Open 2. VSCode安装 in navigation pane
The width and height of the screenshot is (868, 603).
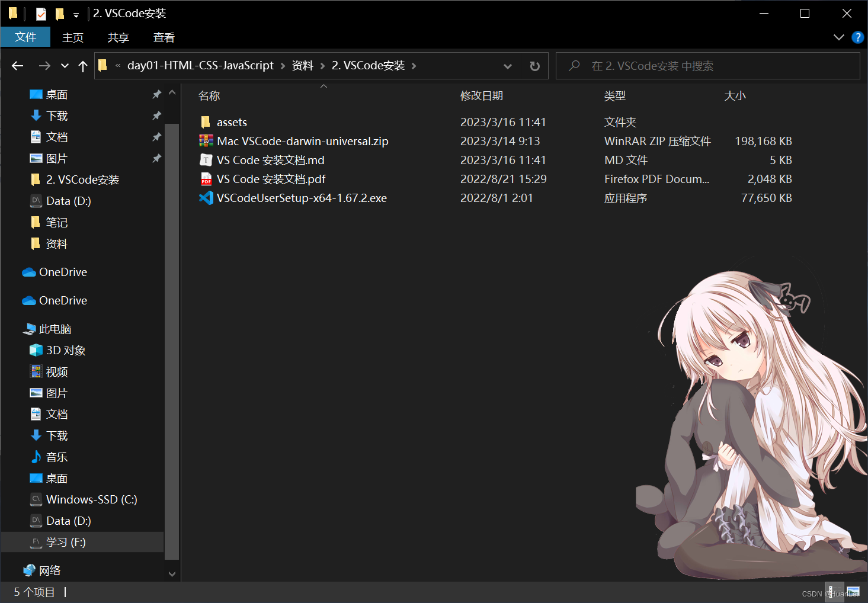(82, 179)
